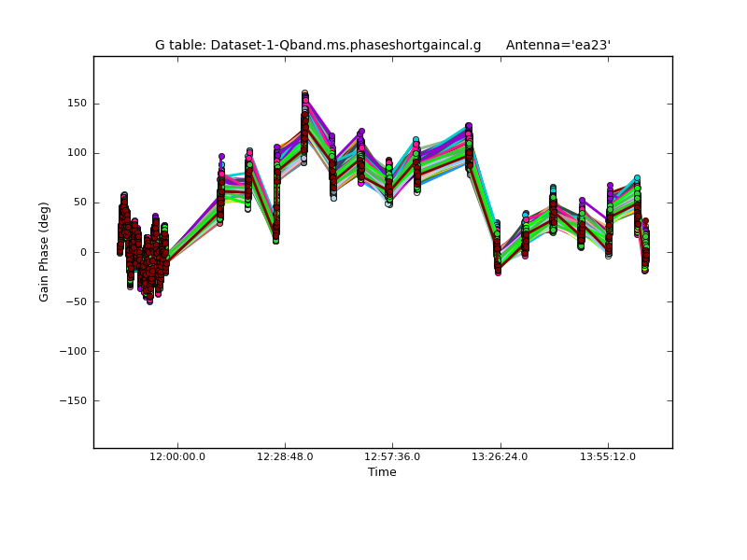This screenshot has height=560, width=747.
Task: Click the −100 y-axis tick label
Action: (73, 351)
